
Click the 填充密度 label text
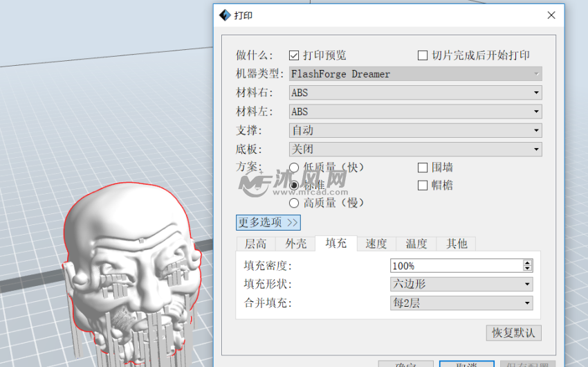[268, 266]
